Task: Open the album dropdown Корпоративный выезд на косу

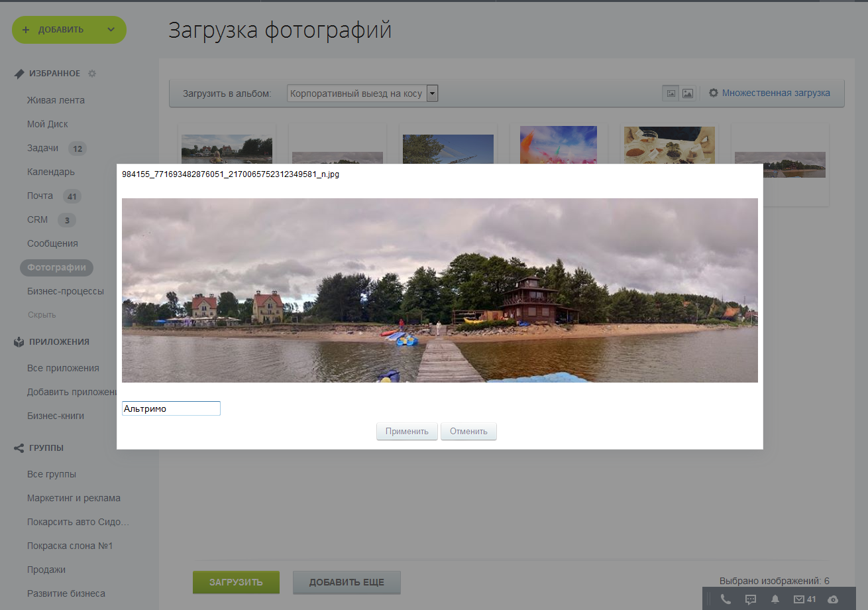Action: [x=362, y=93]
